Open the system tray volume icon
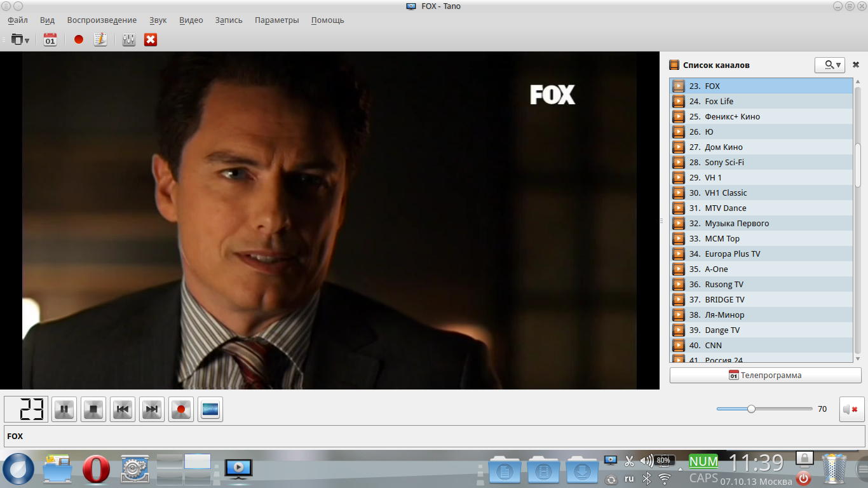868x488 pixels. [x=647, y=461]
